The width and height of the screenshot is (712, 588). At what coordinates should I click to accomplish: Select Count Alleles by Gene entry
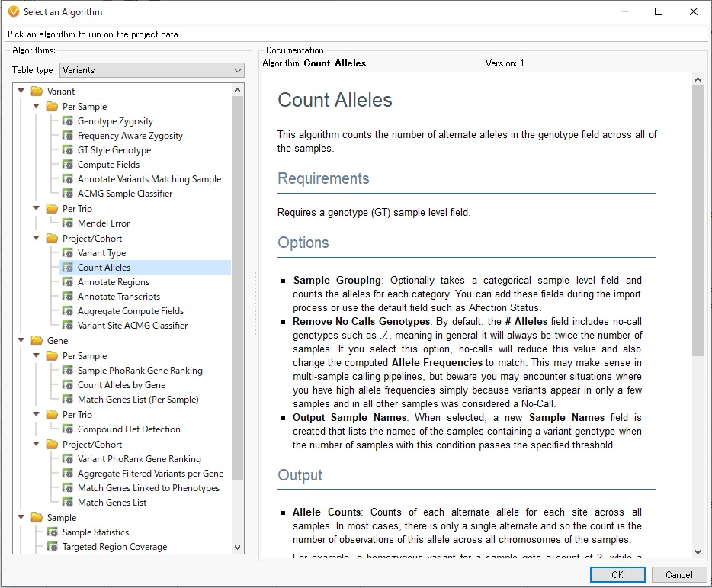click(122, 385)
